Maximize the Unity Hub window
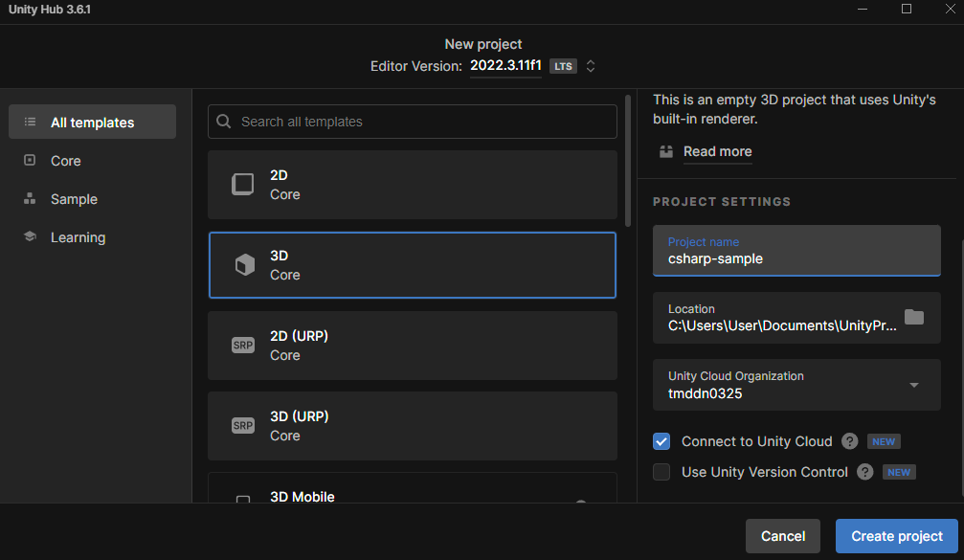This screenshot has width=964, height=560. tap(907, 10)
